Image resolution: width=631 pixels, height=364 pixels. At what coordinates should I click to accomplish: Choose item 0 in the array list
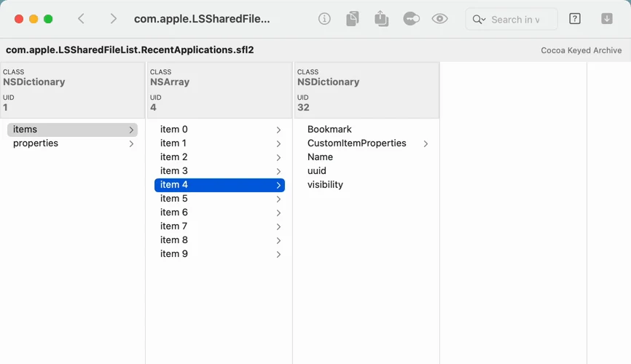pos(220,130)
